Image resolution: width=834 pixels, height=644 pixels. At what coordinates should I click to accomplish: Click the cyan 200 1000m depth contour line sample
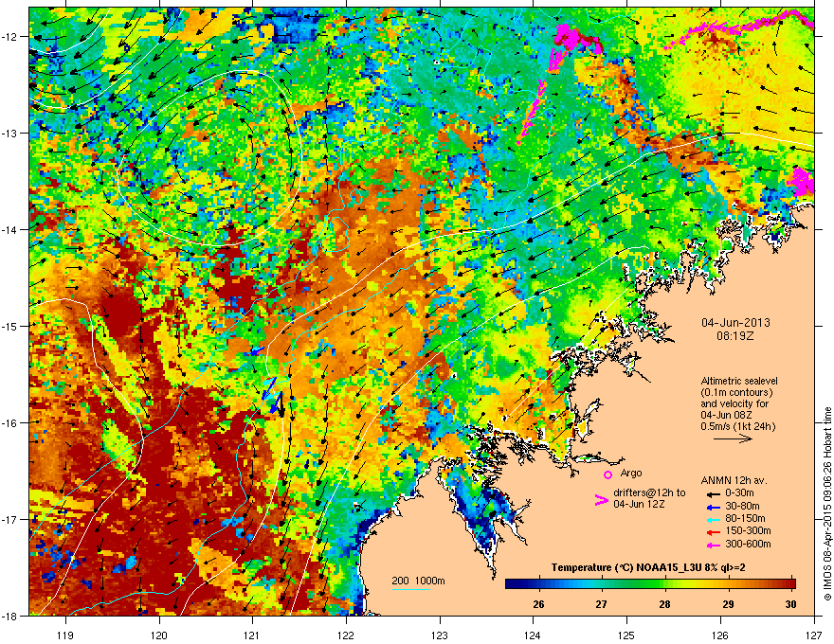coord(411,589)
